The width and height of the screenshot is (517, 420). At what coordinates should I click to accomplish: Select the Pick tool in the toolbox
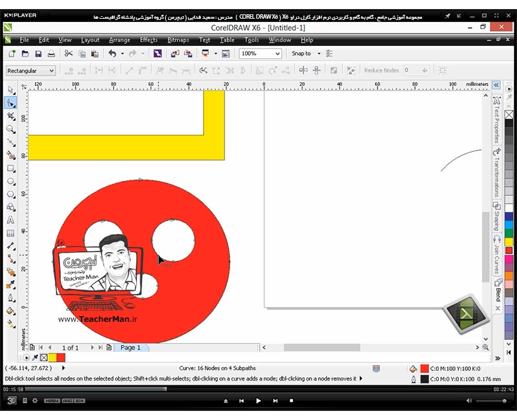[10, 90]
